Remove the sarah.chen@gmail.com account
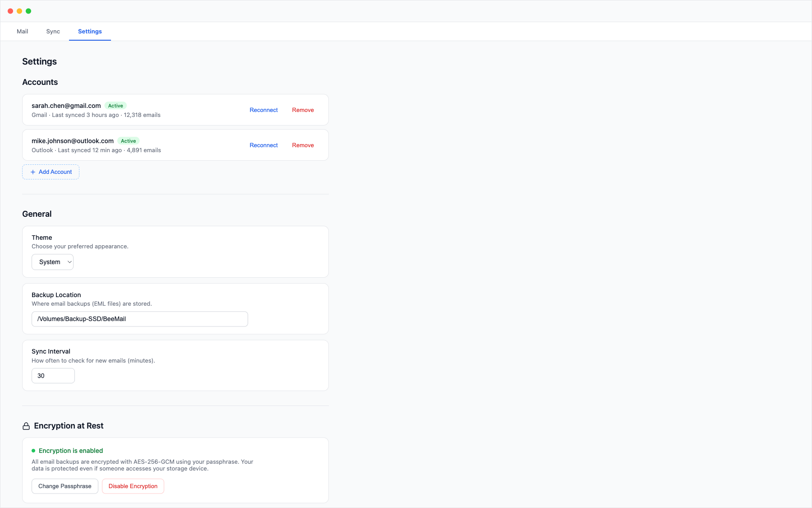The height and width of the screenshot is (508, 812). (x=303, y=110)
